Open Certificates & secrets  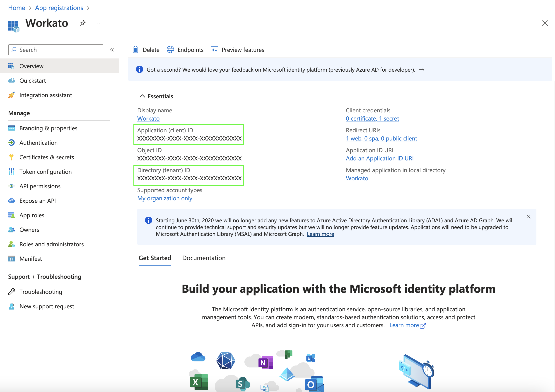coord(47,157)
